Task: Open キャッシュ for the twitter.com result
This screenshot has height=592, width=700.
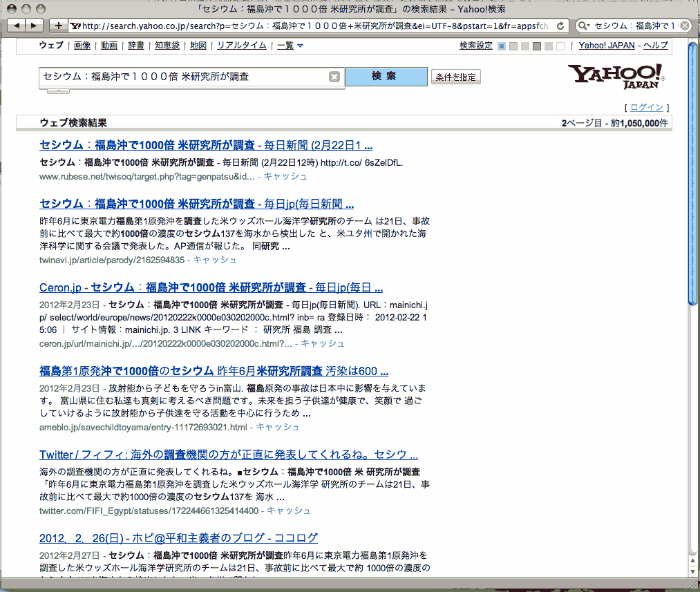Action: pyautogui.click(x=289, y=510)
